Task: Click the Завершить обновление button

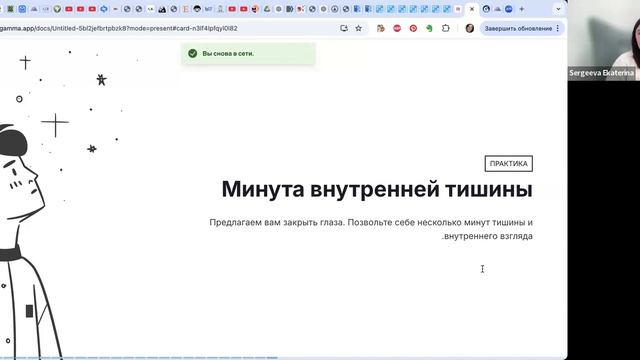Action: pyautogui.click(x=518, y=28)
